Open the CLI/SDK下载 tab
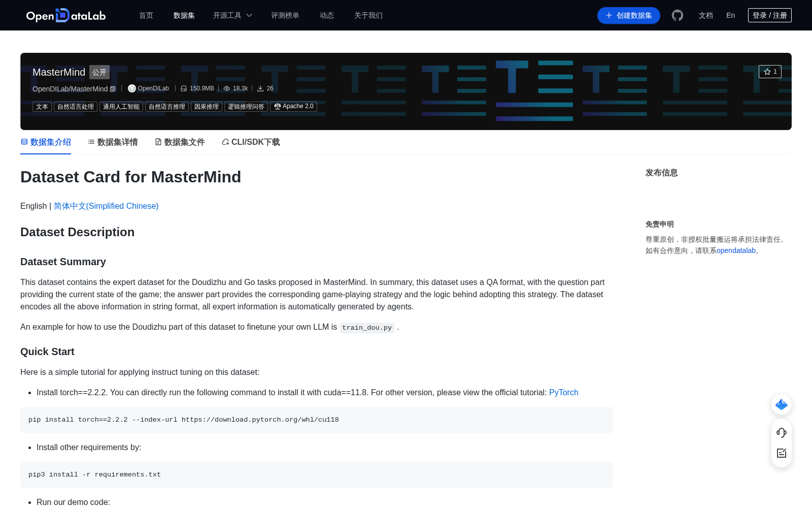Image resolution: width=812 pixels, height=508 pixels. point(251,142)
